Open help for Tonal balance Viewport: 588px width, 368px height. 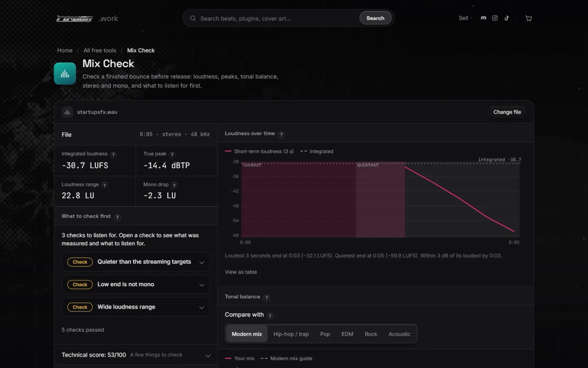(x=266, y=298)
